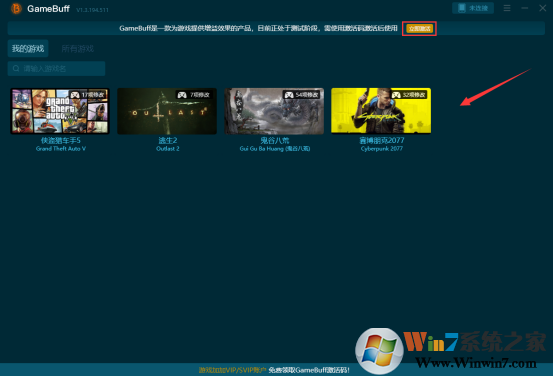Click the login account button top right
Viewport: 553px width, 377px height.
click(473, 8)
